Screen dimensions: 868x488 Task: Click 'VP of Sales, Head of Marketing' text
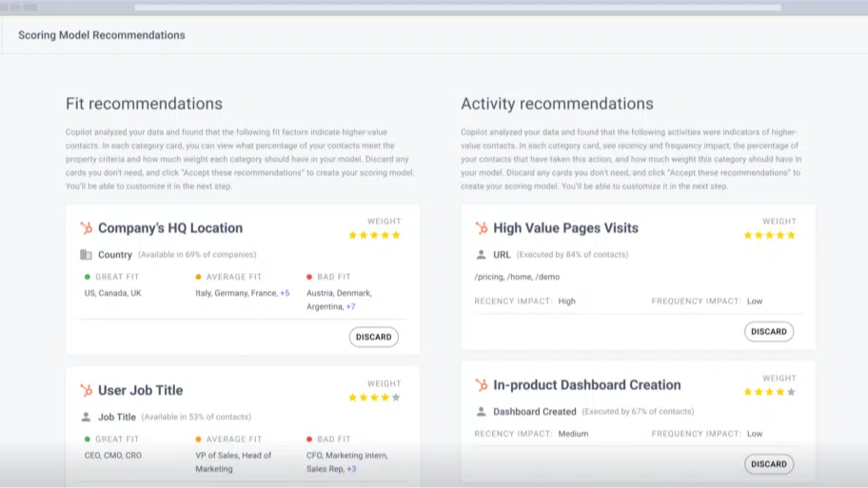click(233, 462)
